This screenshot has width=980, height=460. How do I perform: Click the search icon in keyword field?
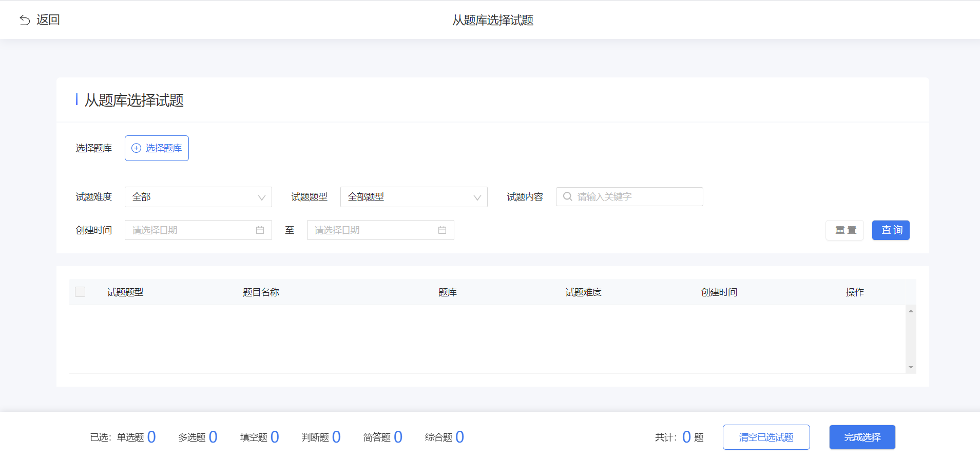[567, 196]
